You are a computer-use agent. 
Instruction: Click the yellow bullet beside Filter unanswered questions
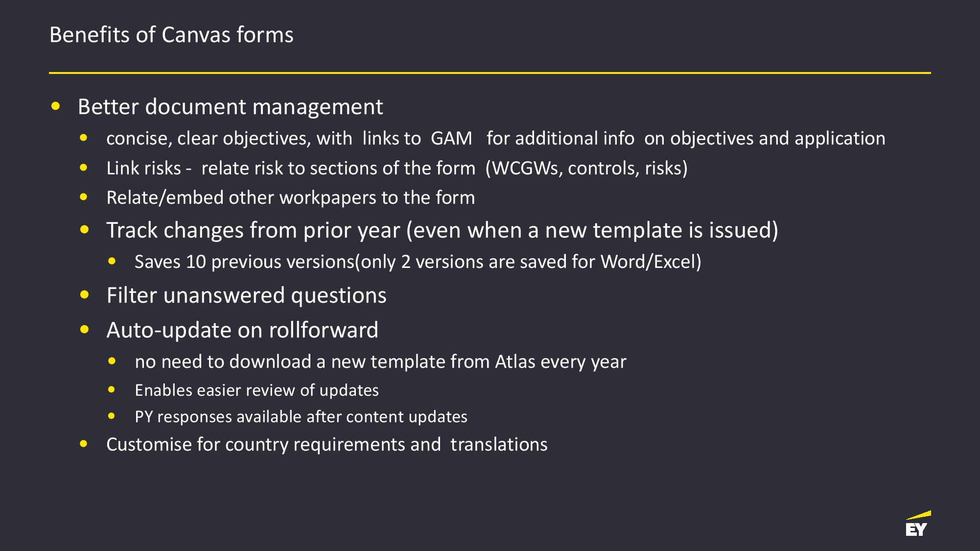coord(84,294)
